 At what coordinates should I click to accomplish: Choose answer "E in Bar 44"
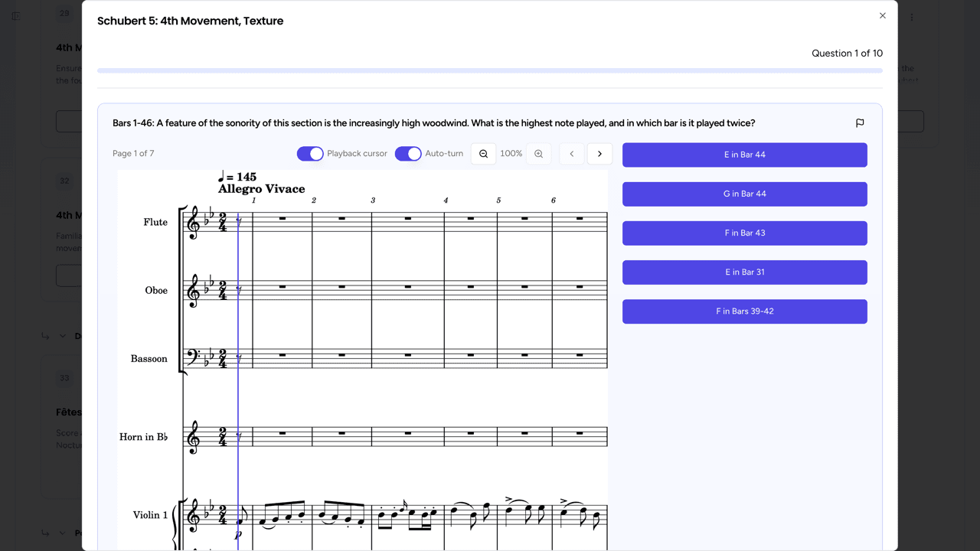[x=745, y=155]
